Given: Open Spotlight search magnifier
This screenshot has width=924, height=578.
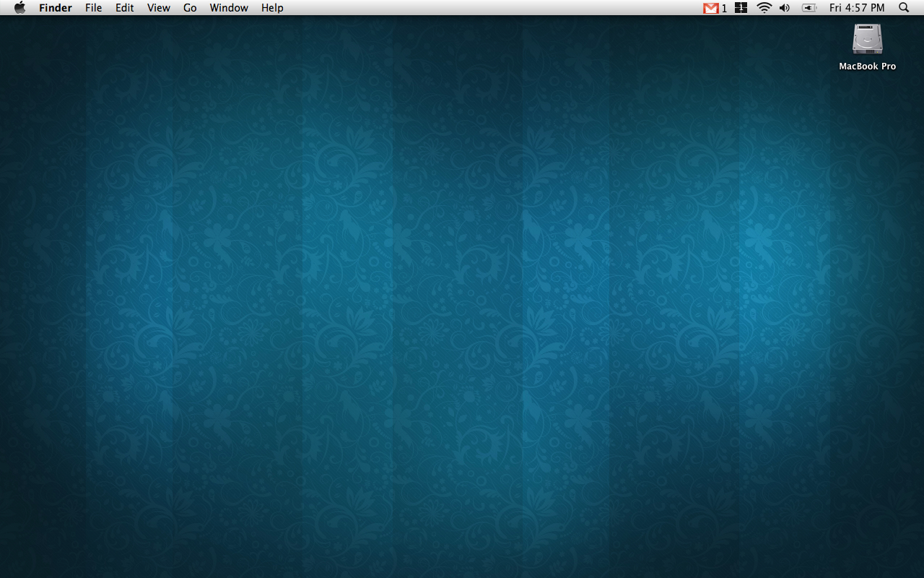Looking at the screenshot, I should click(904, 7).
